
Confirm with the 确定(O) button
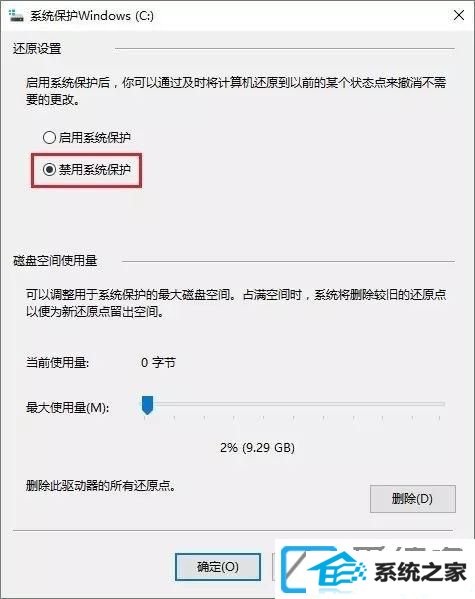click(218, 567)
